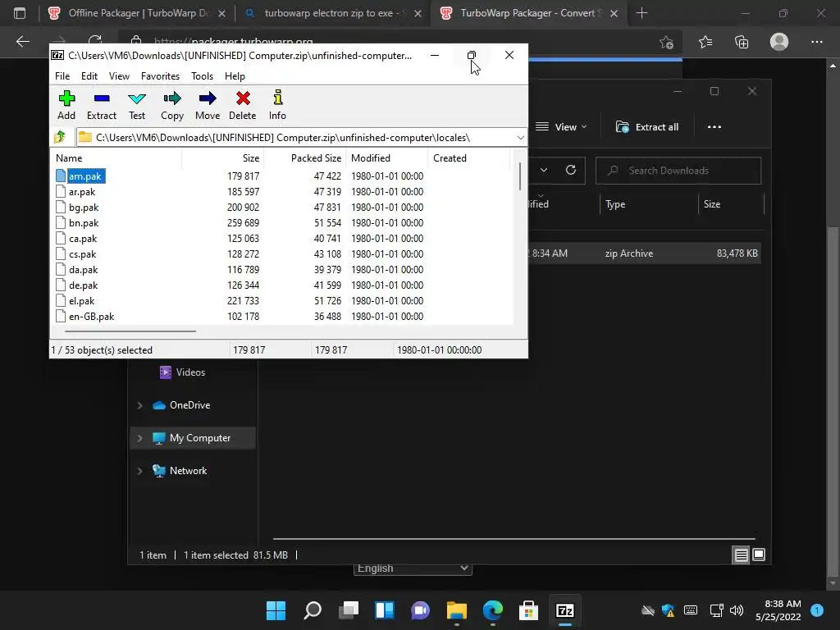Viewport: 840px width, 630px height.
Task: Open the tab actions menu icon
Action: 20,13
